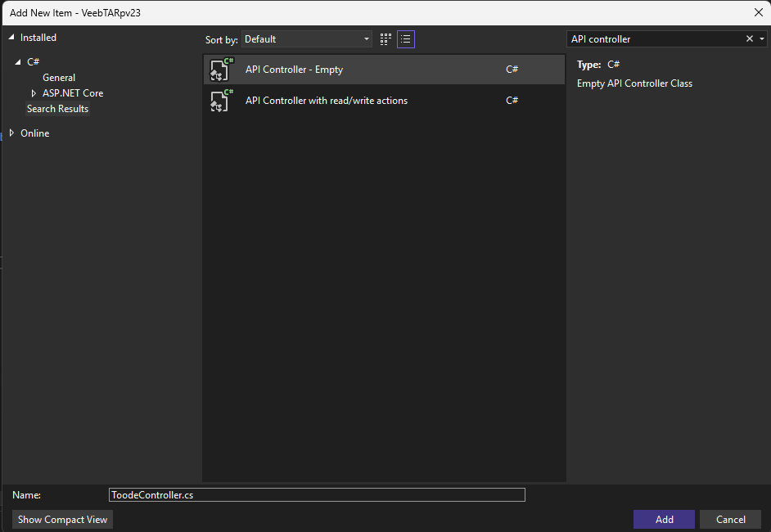The image size is (771, 532).
Task: Click the API Controller - Empty template icon
Action: click(221, 70)
